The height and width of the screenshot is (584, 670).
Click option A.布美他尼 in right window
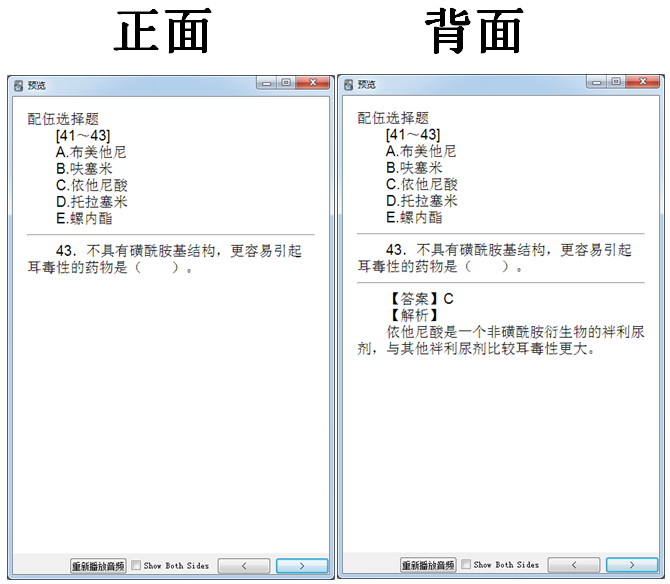[x=421, y=151]
